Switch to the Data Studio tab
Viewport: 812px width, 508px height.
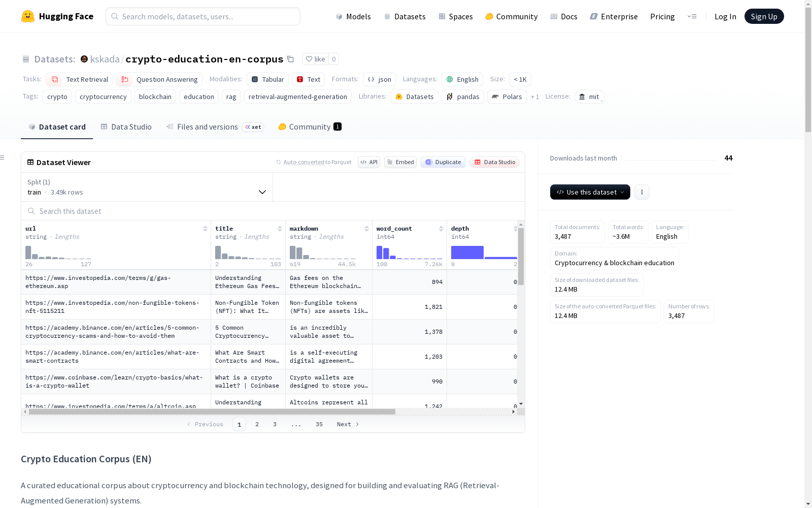[x=126, y=127]
